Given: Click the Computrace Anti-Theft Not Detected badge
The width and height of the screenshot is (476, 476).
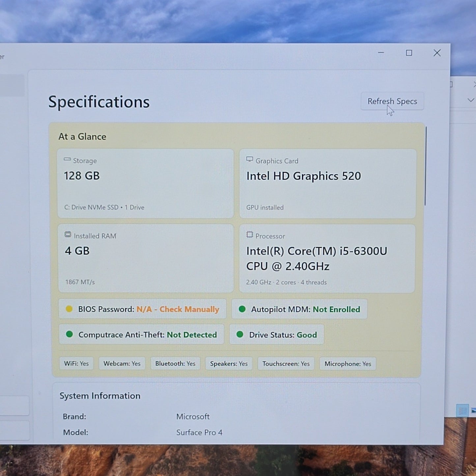Looking at the screenshot, I should coord(141,334).
